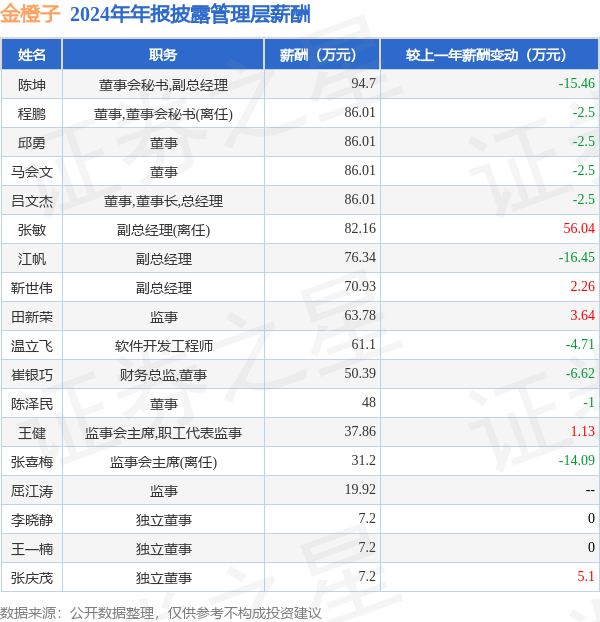Select the name 温立飞
Image resolution: width=600 pixels, height=622 pixels.
(x=32, y=346)
